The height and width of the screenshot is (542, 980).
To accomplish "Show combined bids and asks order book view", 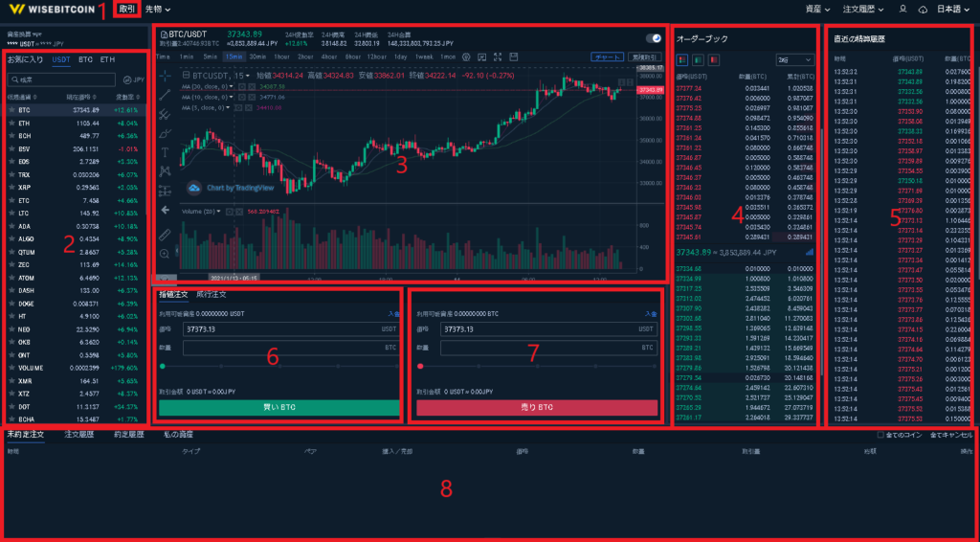I will pos(682,60).
